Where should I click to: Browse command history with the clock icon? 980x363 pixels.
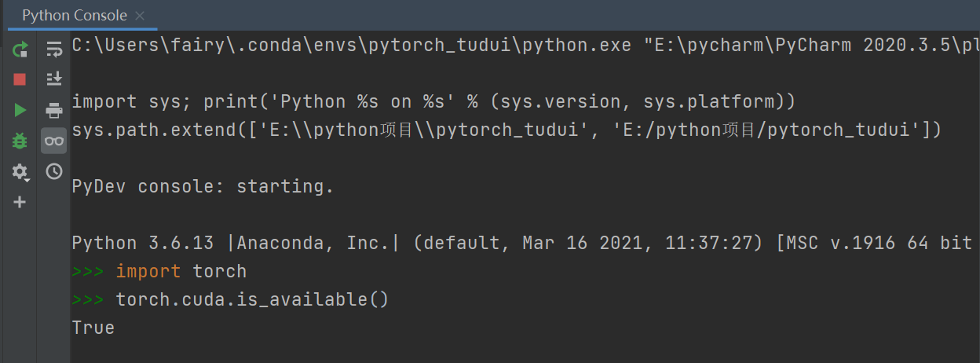click(x=53, y=171)
